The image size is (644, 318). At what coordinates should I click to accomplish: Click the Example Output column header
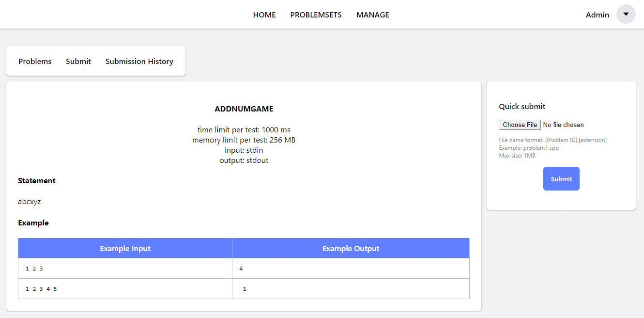pos(351,248)
